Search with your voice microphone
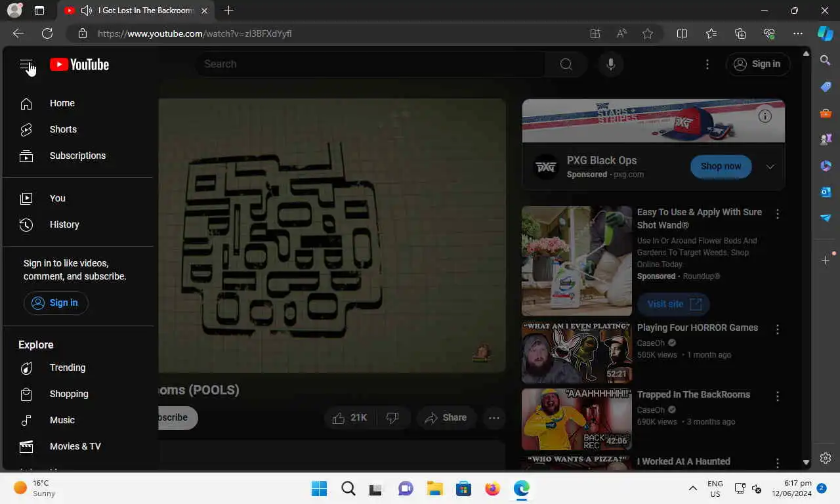 tap(611, 64)
